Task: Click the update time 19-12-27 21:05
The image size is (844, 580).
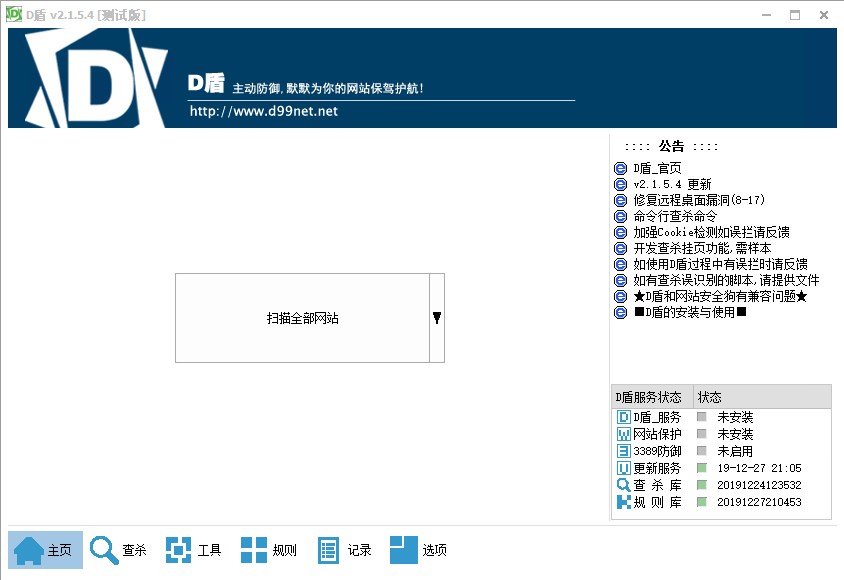Action: (x=759, y=468)
